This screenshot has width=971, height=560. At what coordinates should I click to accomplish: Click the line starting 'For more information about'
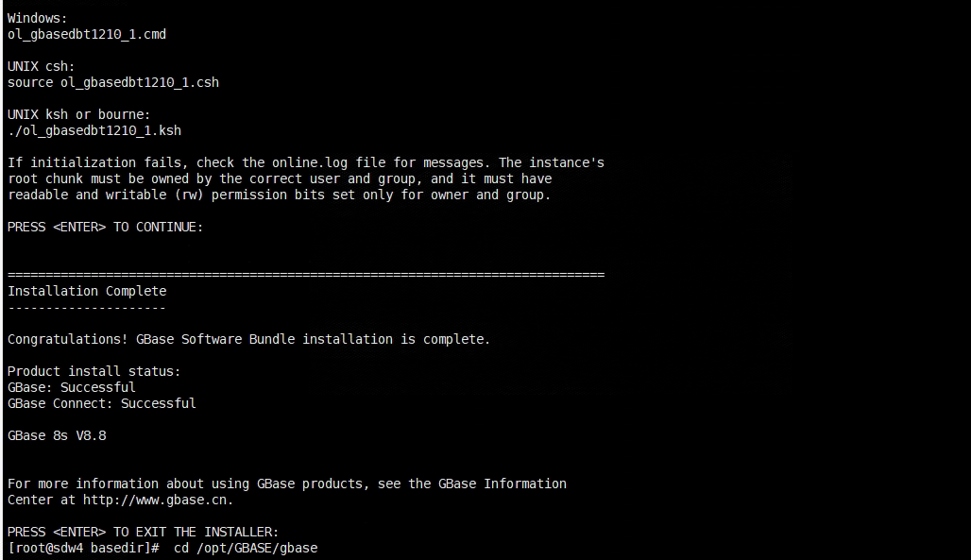click(287, 484)
